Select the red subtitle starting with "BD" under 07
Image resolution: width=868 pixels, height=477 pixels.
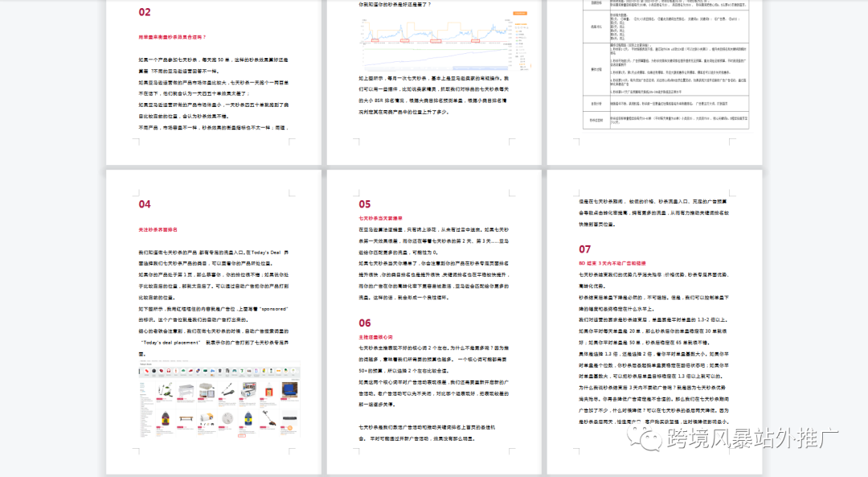(612, 263)
